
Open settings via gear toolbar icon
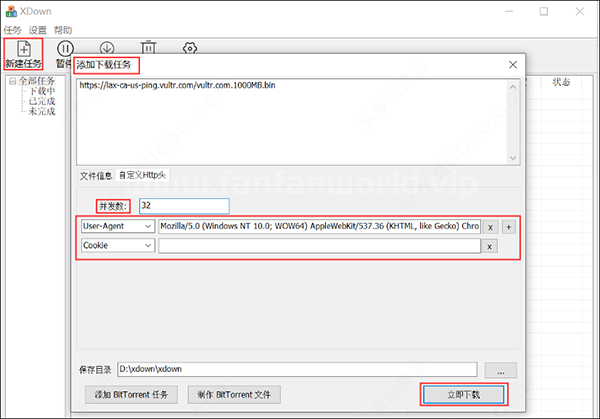click(190, 47)
